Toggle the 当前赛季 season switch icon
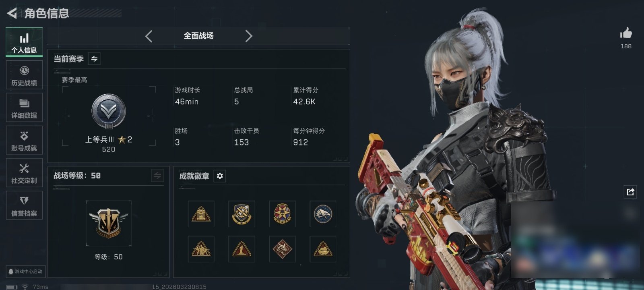 (x=94, y=59)
